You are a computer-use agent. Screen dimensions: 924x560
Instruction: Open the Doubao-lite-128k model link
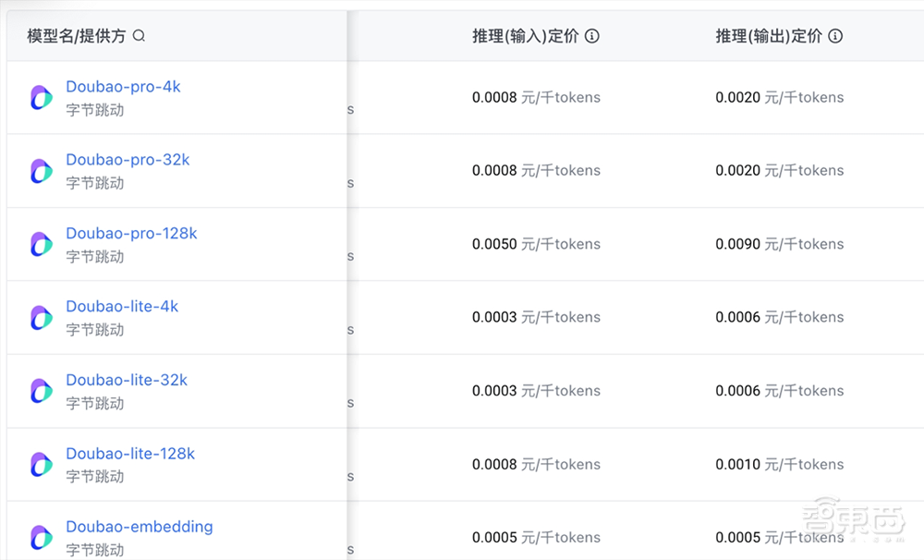[x=130, y=454]
